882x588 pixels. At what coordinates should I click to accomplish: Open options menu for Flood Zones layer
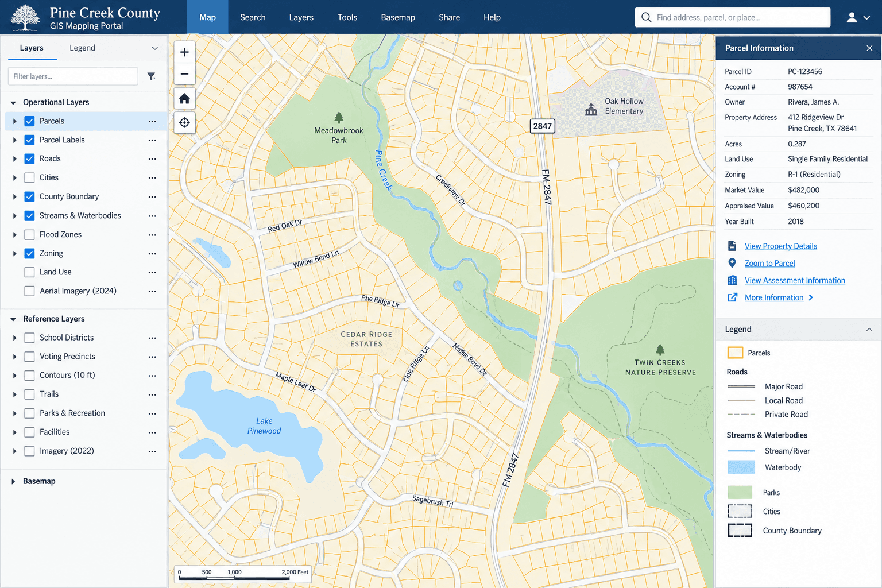(x=152, y=235)
